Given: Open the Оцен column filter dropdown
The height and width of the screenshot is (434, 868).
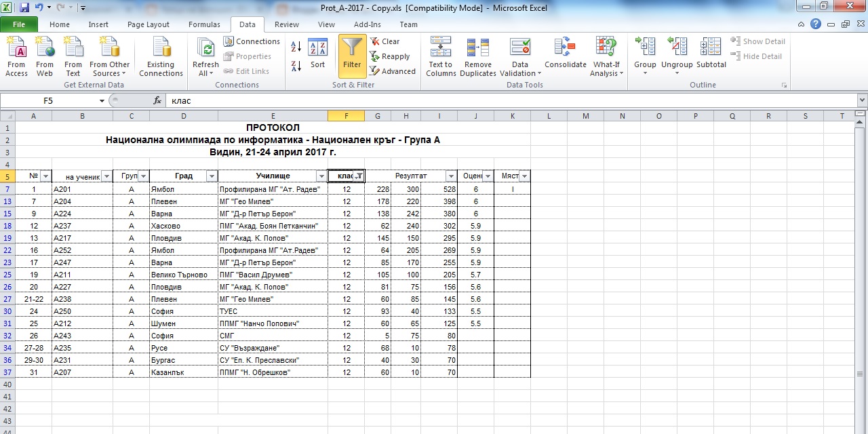Looking at the screenshot, I should 488,176.
